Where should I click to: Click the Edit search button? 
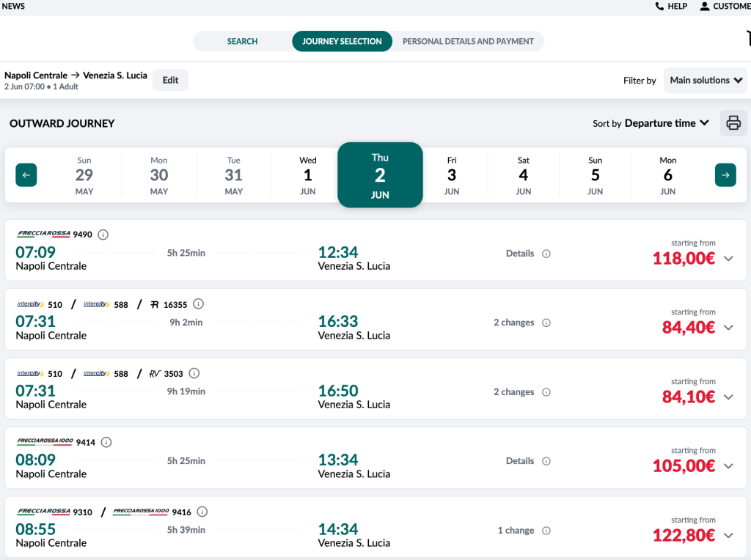pyautogui.click(x=170, y=80)
